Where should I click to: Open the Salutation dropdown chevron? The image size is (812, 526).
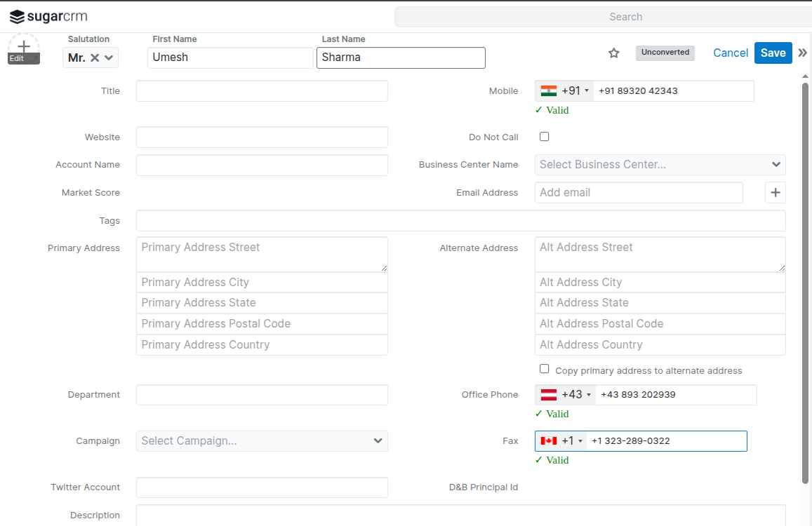point(109,58)
